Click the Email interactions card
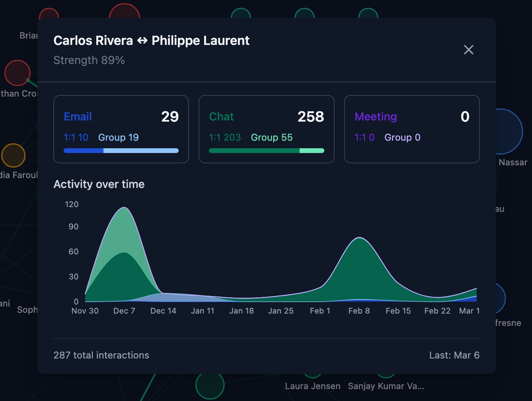Image resolution: width=532 pixels, height=401 pixels. 121,129
